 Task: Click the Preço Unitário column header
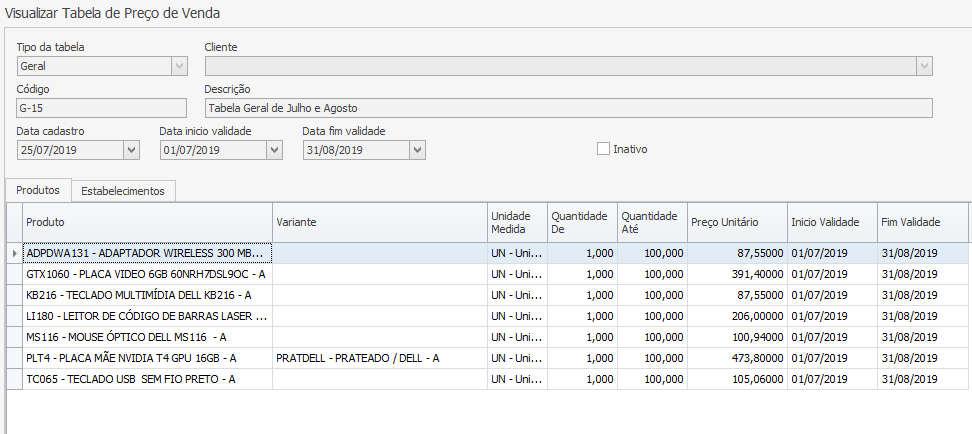735,222
